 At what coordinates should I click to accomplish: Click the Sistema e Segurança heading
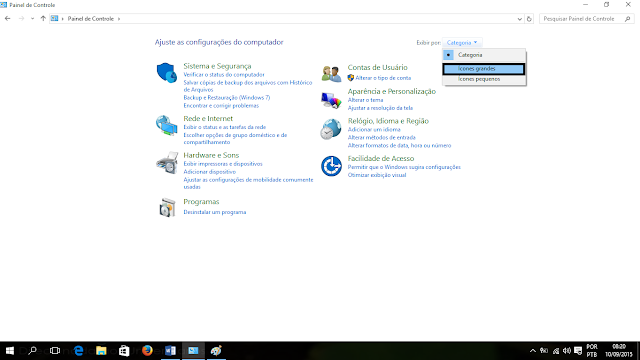click(x=217, y=66)
